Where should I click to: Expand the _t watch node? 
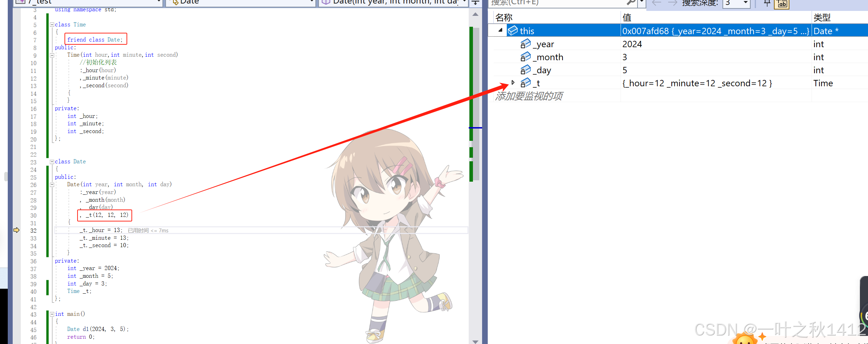click(x=513, y=83)
